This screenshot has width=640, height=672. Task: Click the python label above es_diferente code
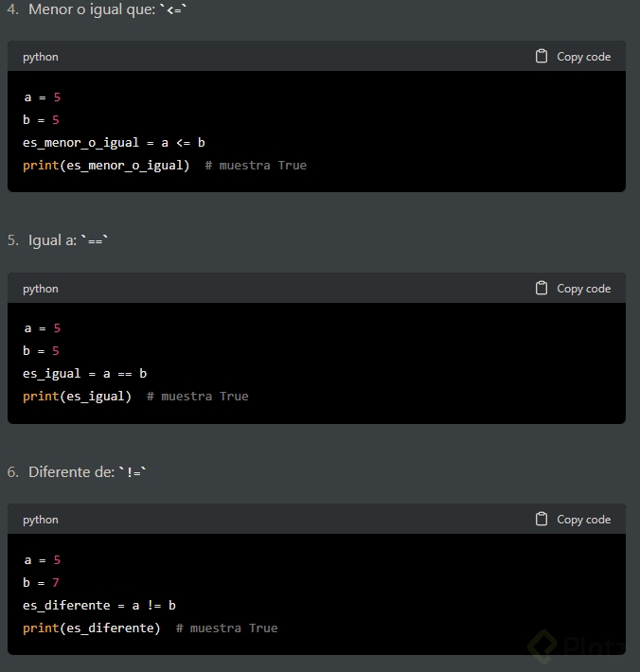41,520
